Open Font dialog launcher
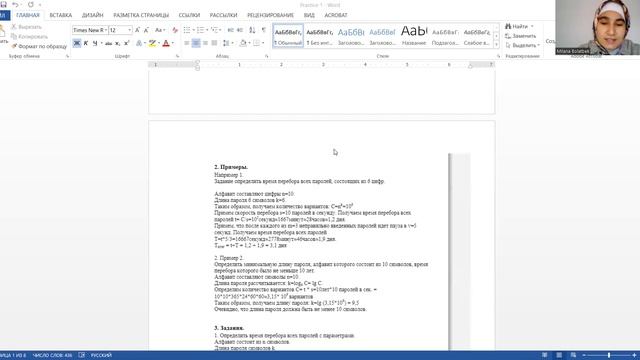Viewport: 640px width, 360px height. tap(178, 56)
